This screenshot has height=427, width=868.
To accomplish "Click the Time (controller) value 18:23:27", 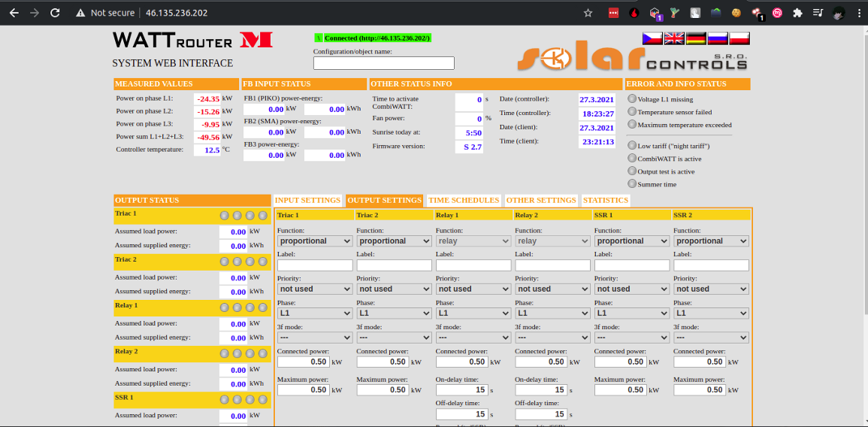I will [x=597, y=114].
